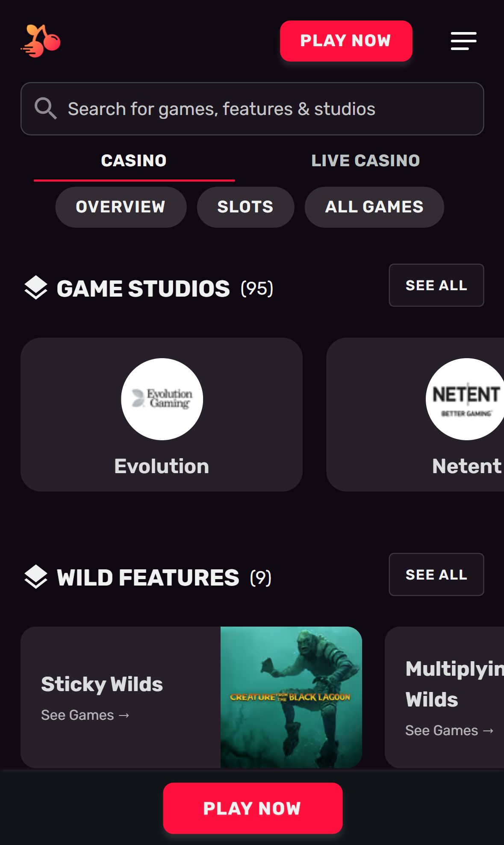Open See Games under Multiplying Wilds
Screen dimensions: 504x845
[x=449, y=730]
